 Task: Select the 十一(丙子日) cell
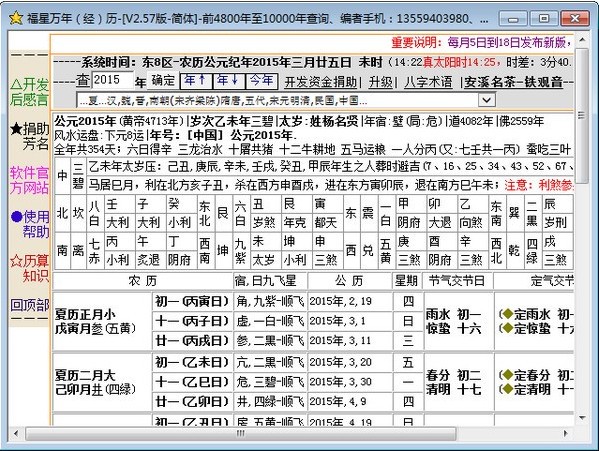point(192,321)
